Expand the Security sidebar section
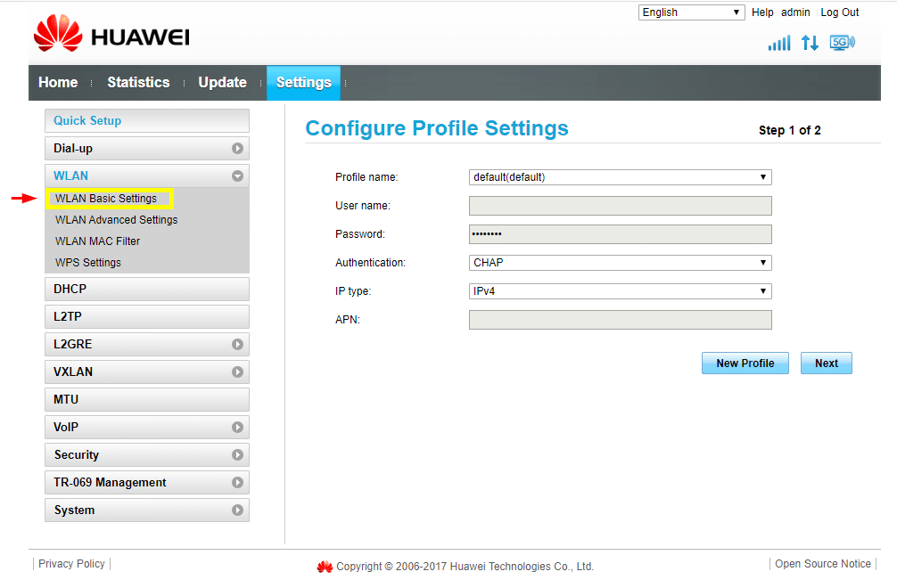Screen dimensions: 897x588 [237, 455]
